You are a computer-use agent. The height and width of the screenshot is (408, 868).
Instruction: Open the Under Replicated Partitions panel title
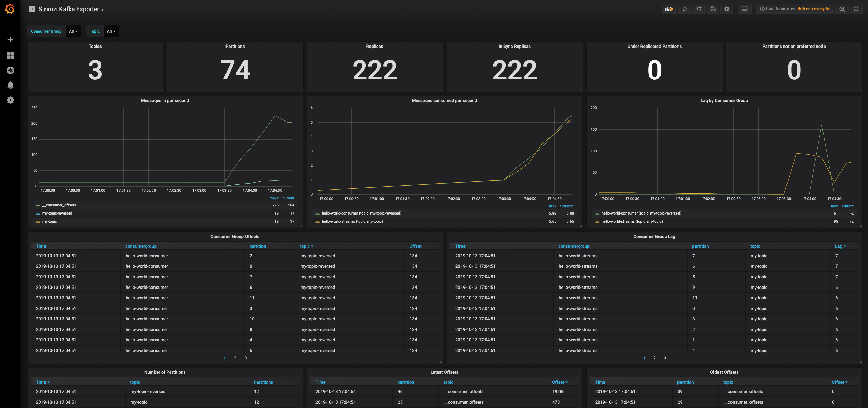[654, 46]
